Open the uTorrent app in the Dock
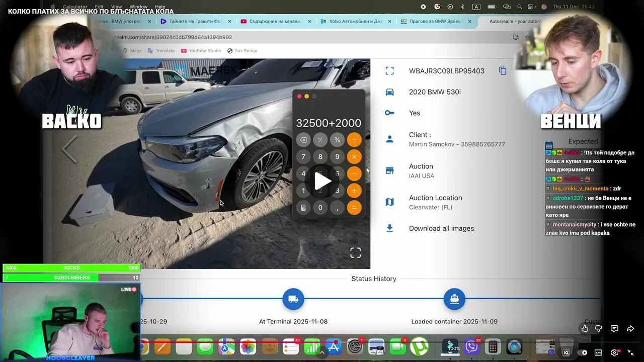Viewport: 644px width, 362px height. click(420, 346)
